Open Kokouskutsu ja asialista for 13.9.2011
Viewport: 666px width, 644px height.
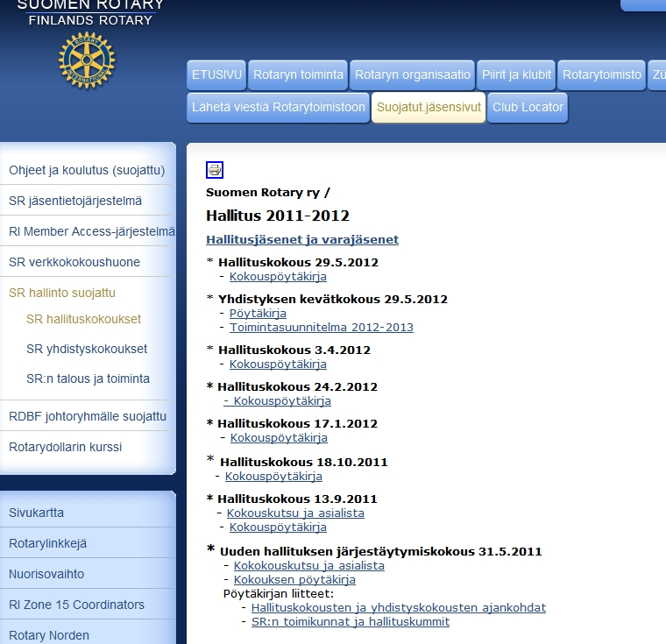point(295,513)
